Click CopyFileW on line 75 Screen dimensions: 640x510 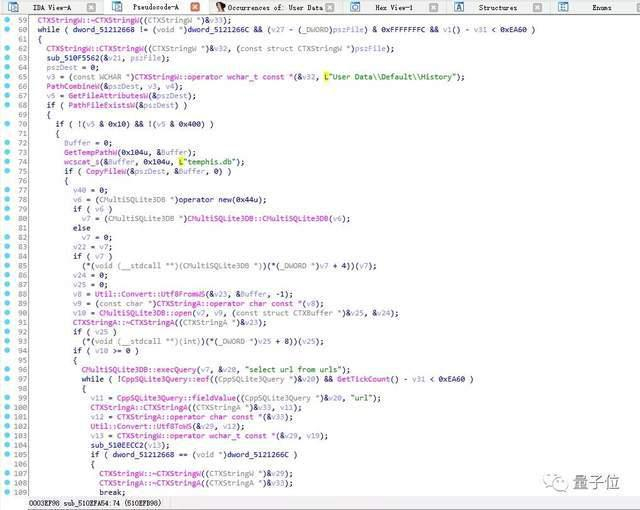click(106, 171)
